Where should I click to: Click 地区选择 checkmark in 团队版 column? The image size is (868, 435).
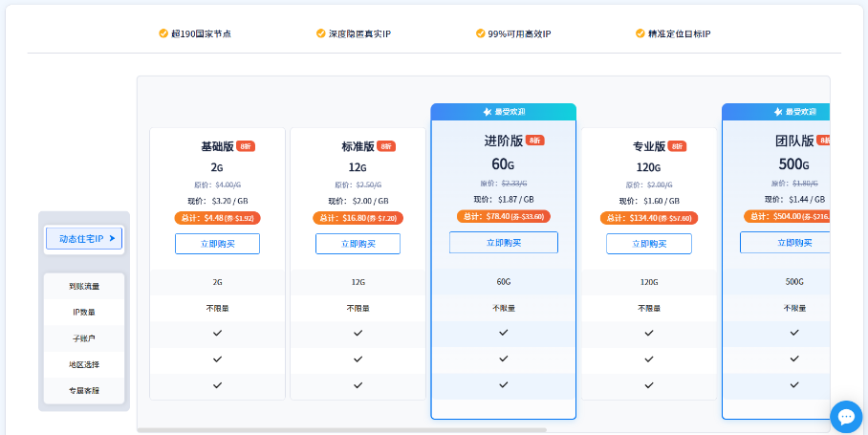pyautogui.click(x=794, y=359)
